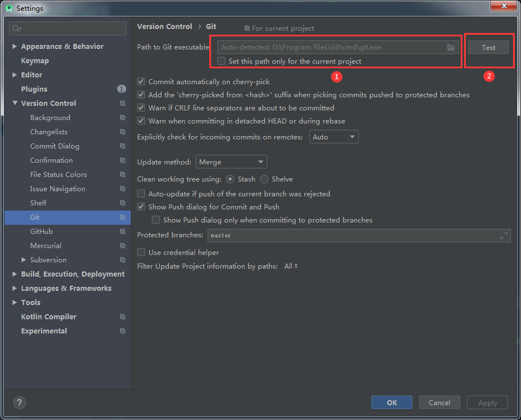521x420 pixels.
Task: Open the Update method 'Merge' dropdown
Action: [x=231, y=162]
